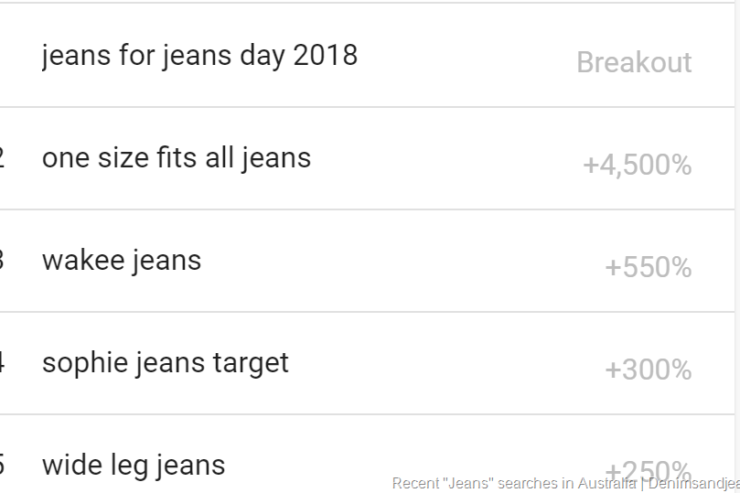
Task: Open the "jeans for jeans day 2018" query
Action: pos(199,54)
